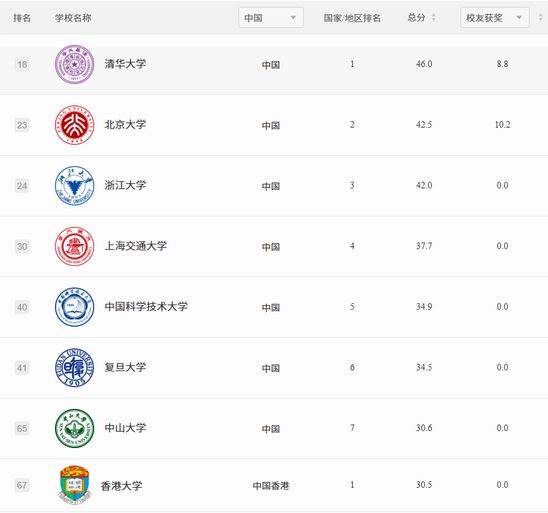
Task: Click the rank badge 18
Action: (22, 65)
